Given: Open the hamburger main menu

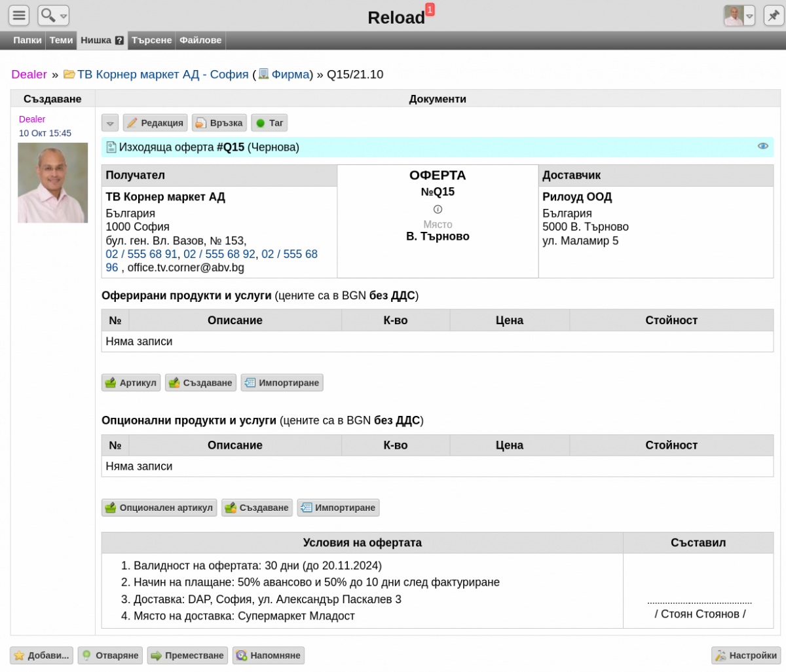Looking at the screenshot, I should click(19, 15).
